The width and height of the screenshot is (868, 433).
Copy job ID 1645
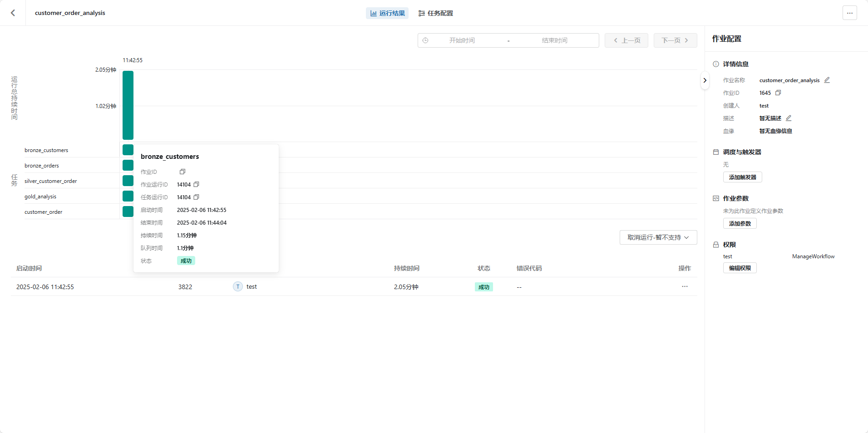pos(778,93)
